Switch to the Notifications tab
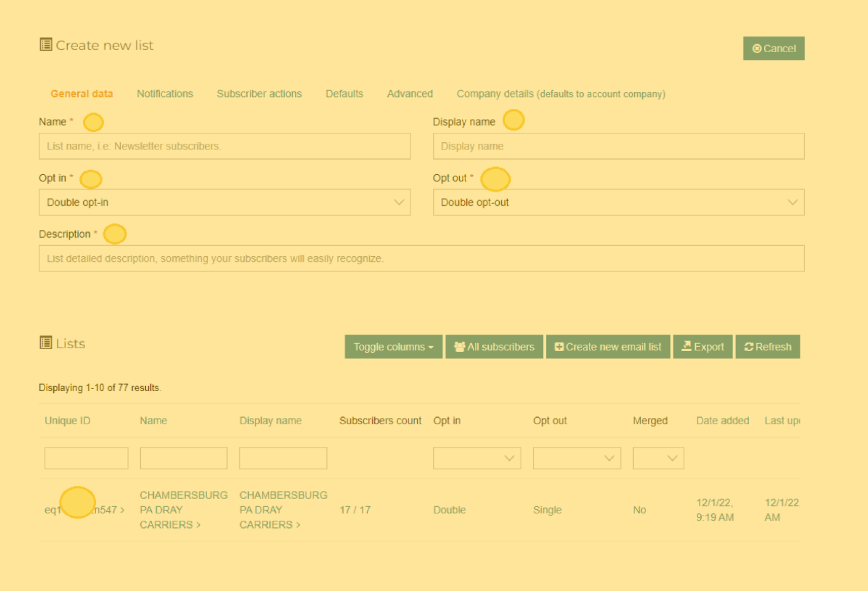The height and width of the screenshot is (591, 868). (x=165, y=94)
